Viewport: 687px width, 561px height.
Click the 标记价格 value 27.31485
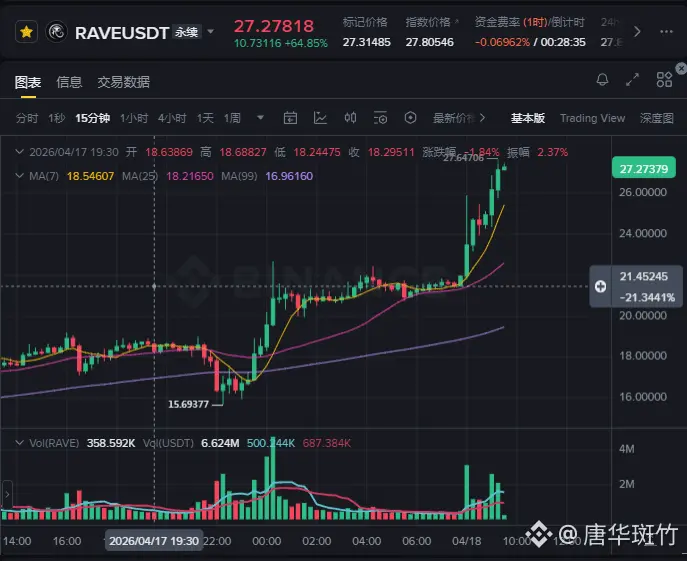(366, 43)
